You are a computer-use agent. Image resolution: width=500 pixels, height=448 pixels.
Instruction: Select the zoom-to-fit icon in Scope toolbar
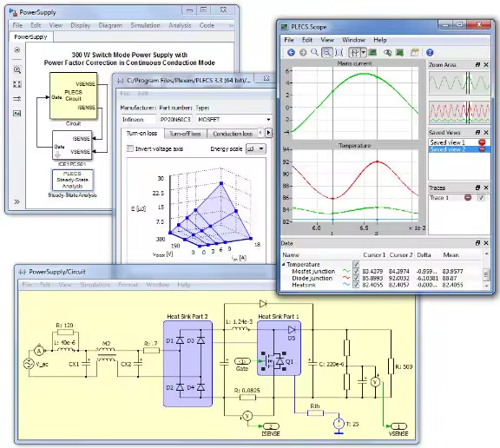point(339,53)
